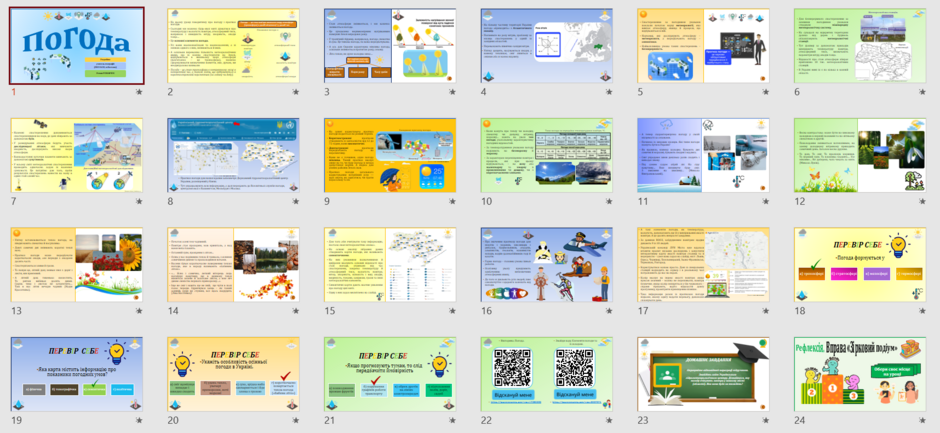Select slide 4 thumbnail

pos(547,46)
